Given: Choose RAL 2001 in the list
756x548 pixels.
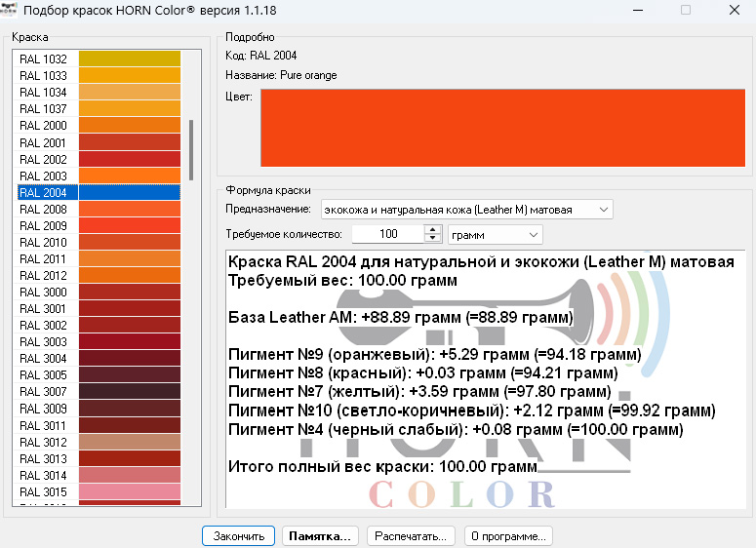Looking at the screenshot, I should click(99, 142).
